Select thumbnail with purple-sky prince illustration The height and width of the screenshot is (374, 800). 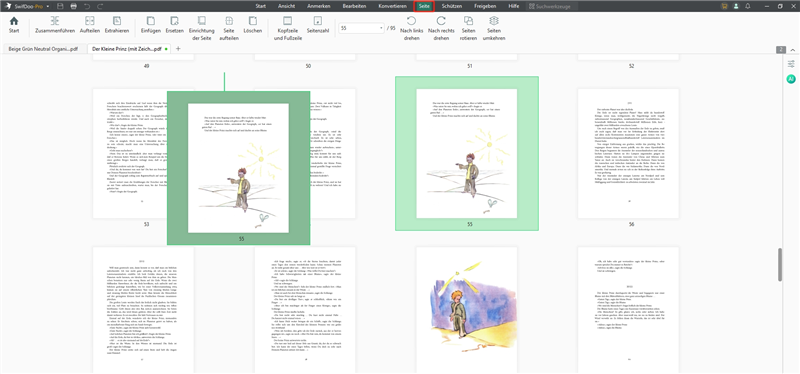click(467, 310)
